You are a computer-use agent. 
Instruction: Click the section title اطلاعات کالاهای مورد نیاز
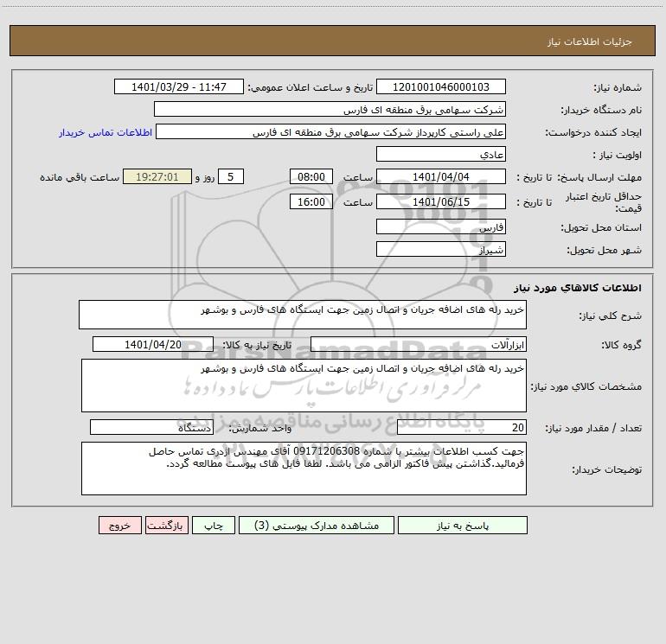[x=578, y=288]
